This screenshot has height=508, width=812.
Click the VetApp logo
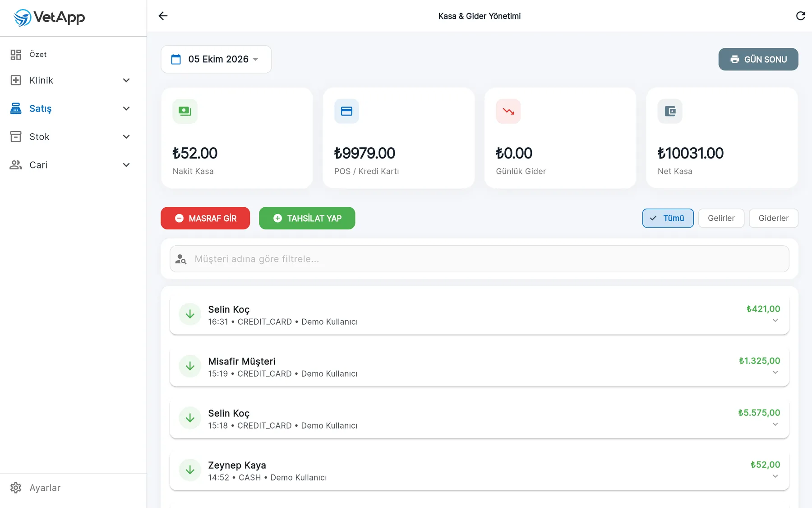pyautogui.click(x=49, y=18)
